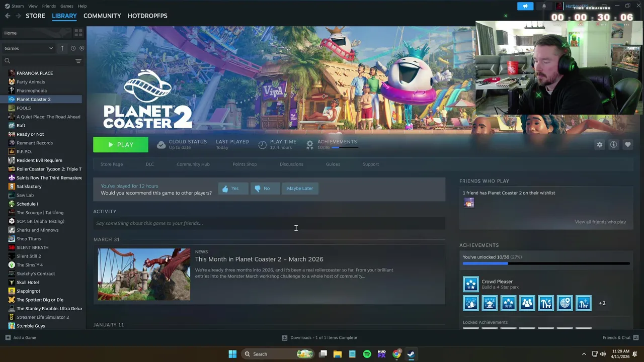Open the Discussions link
Viewport: 644px width, 362px height.
pos(291,164)
